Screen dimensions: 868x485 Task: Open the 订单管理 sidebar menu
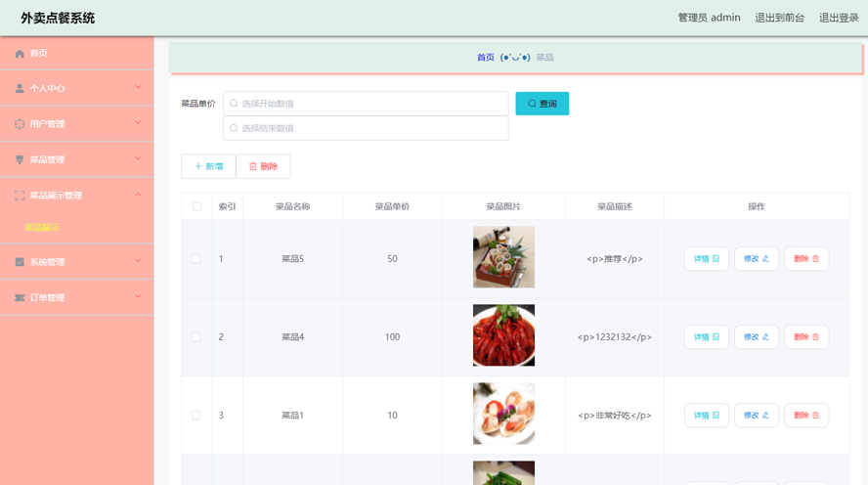point(77,297)
